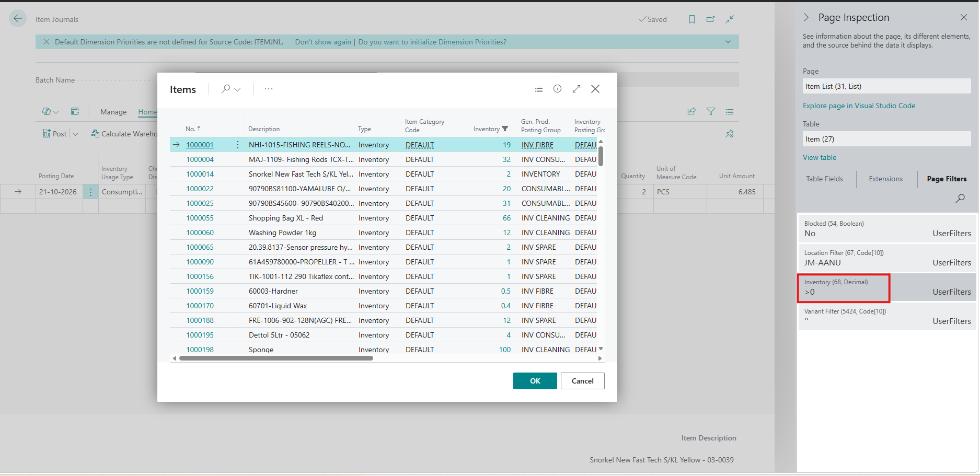
Task: Toggle the filter pane funnel icon
Action: pyautogui.click(x=711, y=111)
